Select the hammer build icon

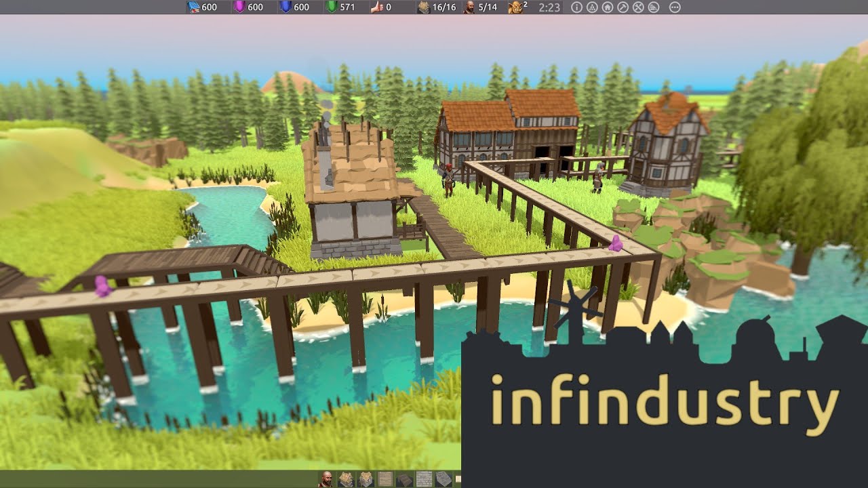click(x=623, y=7)
